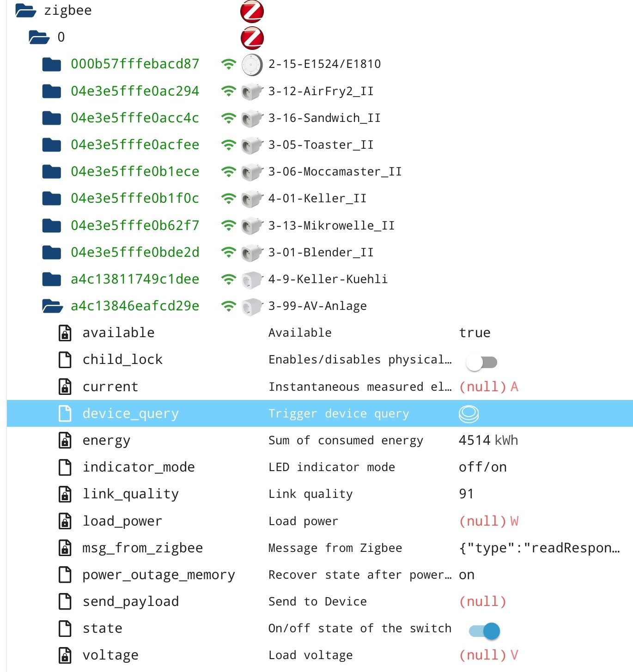Select the send_payload state row
The height and width of the screenshot is (672, 633).
tap(320, 601)
